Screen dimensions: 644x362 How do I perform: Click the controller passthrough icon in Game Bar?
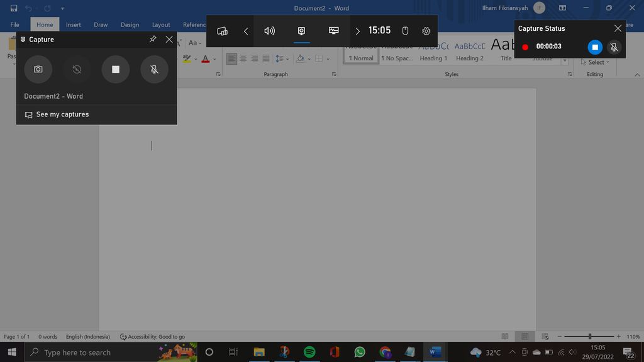click(404, 30)
